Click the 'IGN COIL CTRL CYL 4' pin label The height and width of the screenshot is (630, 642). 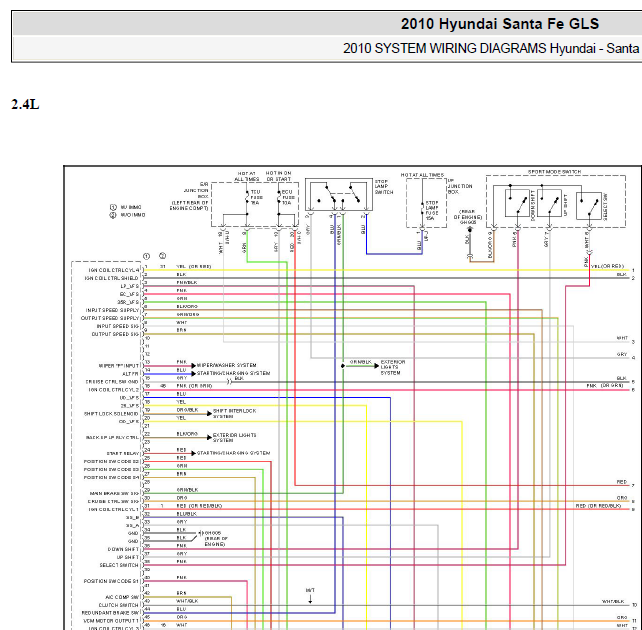(114, 270)
